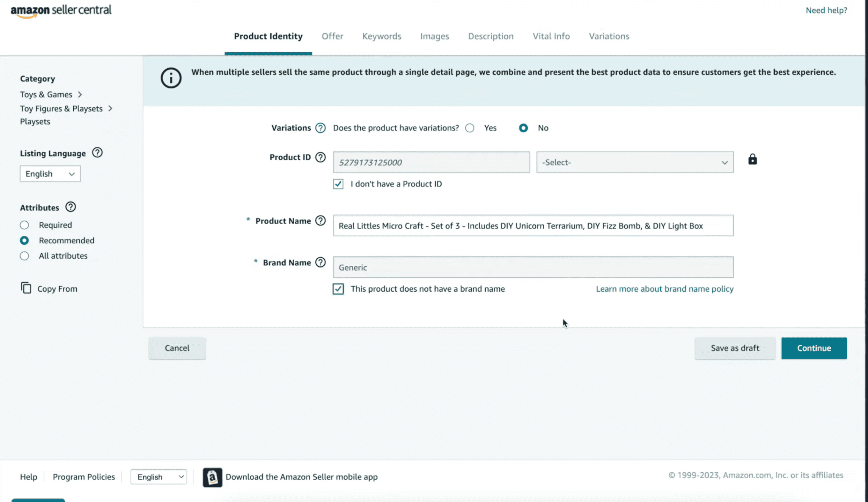This screenshot has width=868, height=502.
Task: Switch to the Vital Info tab
Action: click(551, 36)
